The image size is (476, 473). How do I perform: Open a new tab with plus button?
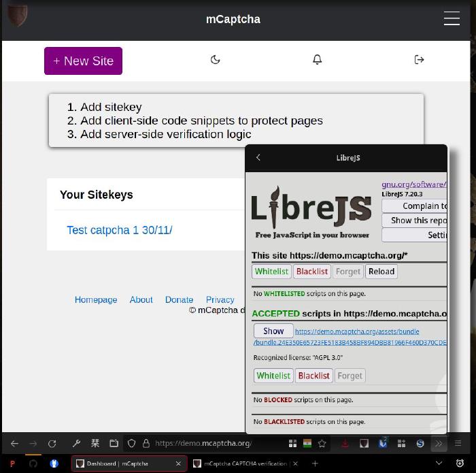coord(315,463)
